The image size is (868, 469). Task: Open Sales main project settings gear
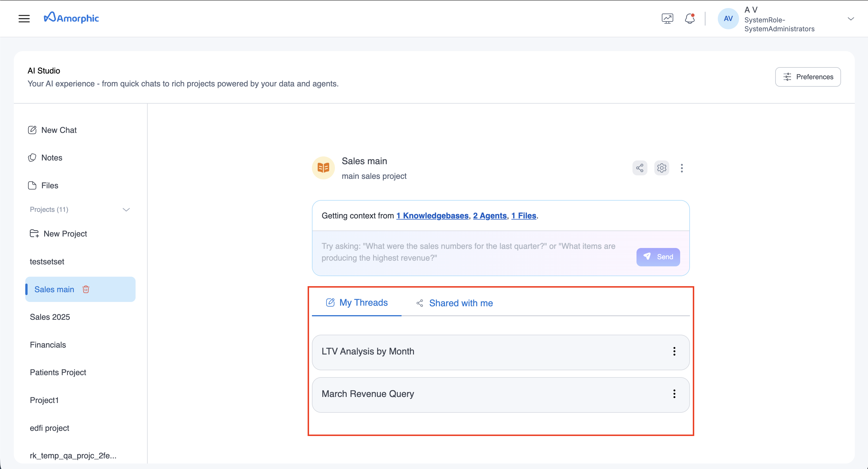661,168
